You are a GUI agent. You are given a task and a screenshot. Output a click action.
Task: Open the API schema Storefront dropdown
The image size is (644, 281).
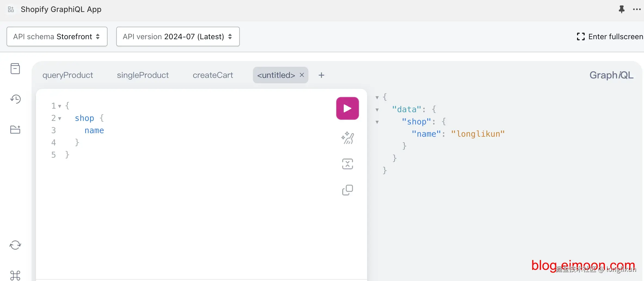(57, 36)
